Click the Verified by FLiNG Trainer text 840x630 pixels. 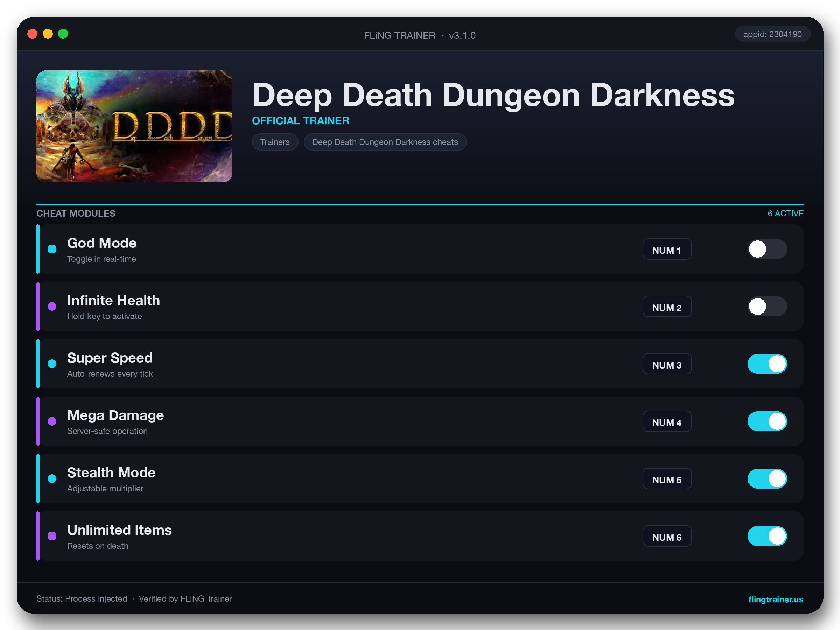pyautogui.click(x=185, y=598)
